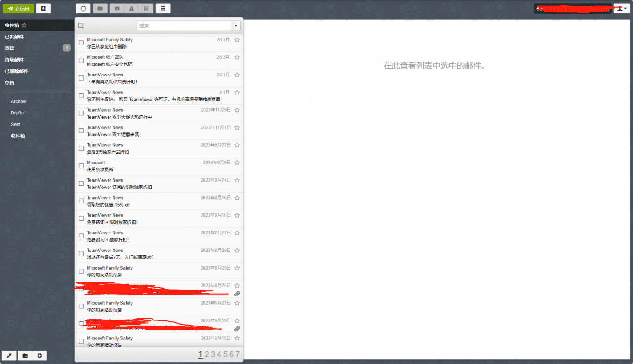Open the contacts address book icon
Viewport: 633px width, 364px height.
click(43, 8)
